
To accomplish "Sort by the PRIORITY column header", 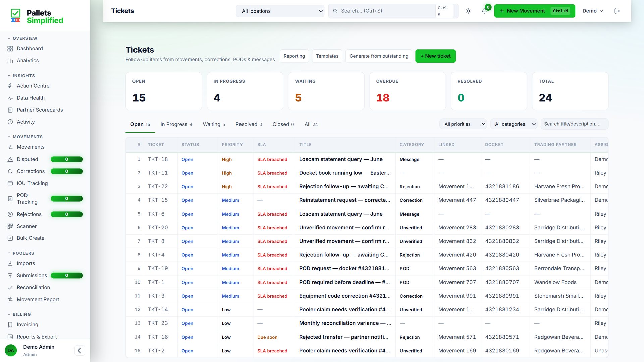I will (232, 145).
